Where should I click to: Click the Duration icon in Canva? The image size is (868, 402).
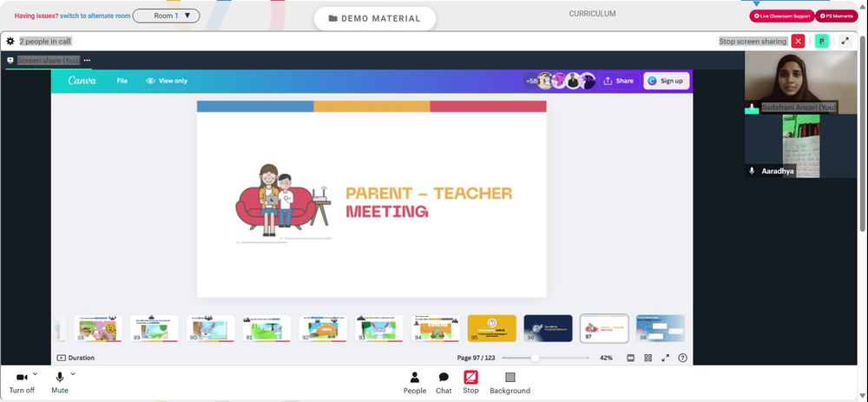(62, 358)
